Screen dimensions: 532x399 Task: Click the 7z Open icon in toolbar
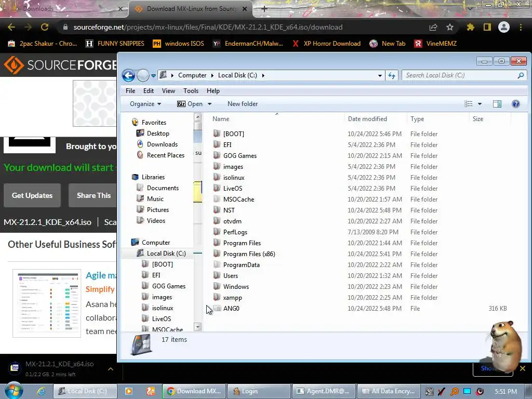click(181, 104)
